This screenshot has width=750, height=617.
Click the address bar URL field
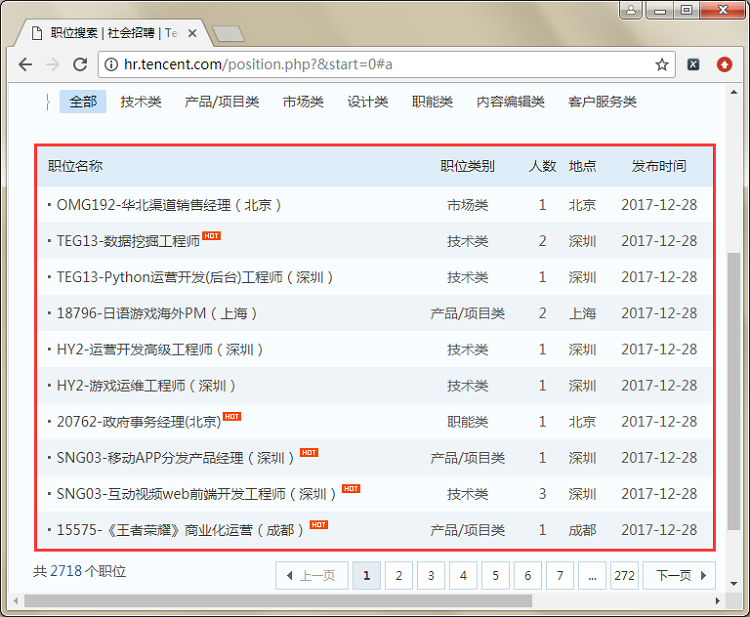tap(386, 64)
